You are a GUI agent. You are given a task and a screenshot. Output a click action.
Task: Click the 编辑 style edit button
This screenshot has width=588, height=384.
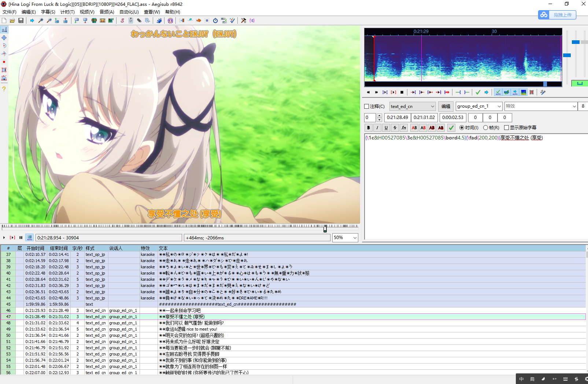(446, 107)
